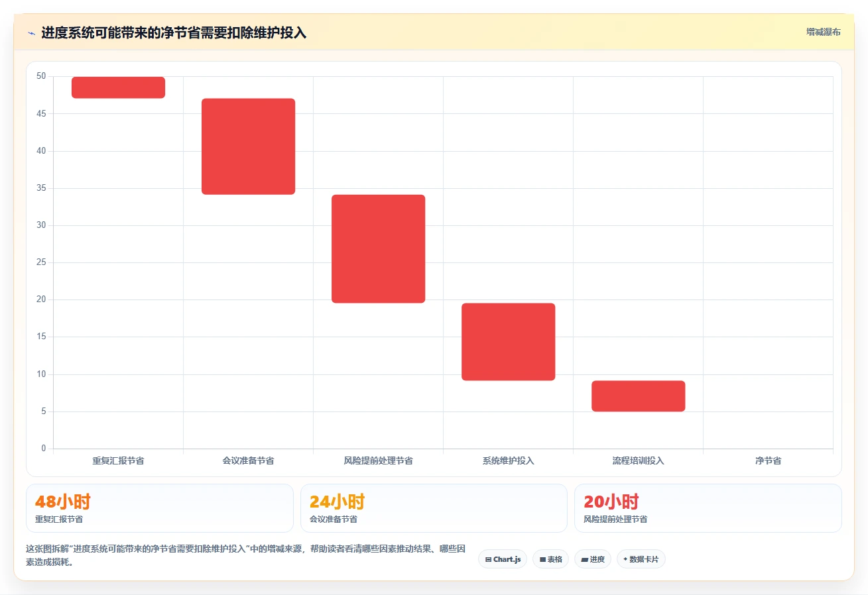
Task: Open the 20小时 data card
Action: (708, 508)
